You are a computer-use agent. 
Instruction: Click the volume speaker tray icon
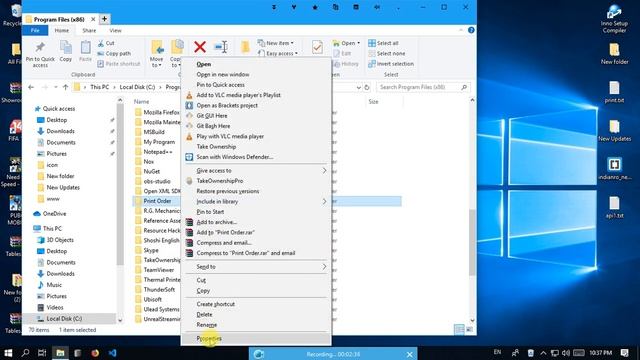pos(566,353)
